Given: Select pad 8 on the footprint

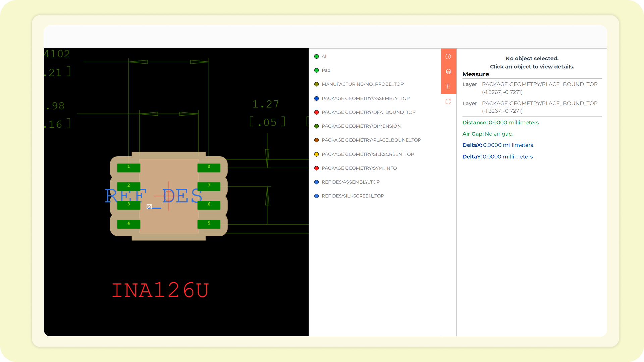Looking at the screenshot, I should point(209,168).
